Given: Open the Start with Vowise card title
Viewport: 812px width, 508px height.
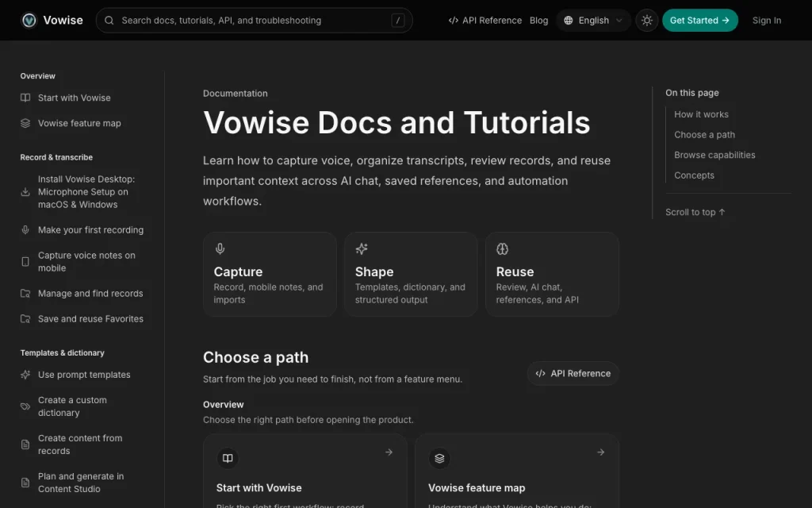Looking at the screenshot, I should click(x=259, y=488).
